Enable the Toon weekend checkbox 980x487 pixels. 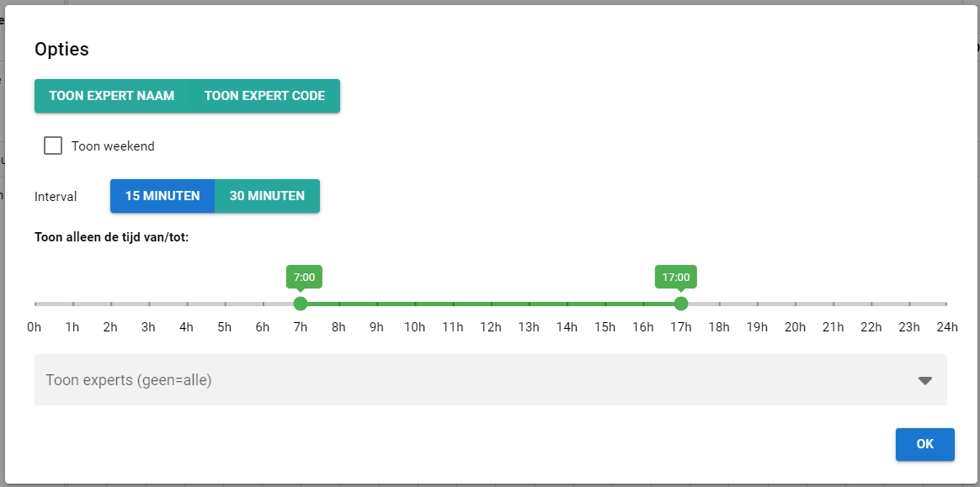[53, 146]
